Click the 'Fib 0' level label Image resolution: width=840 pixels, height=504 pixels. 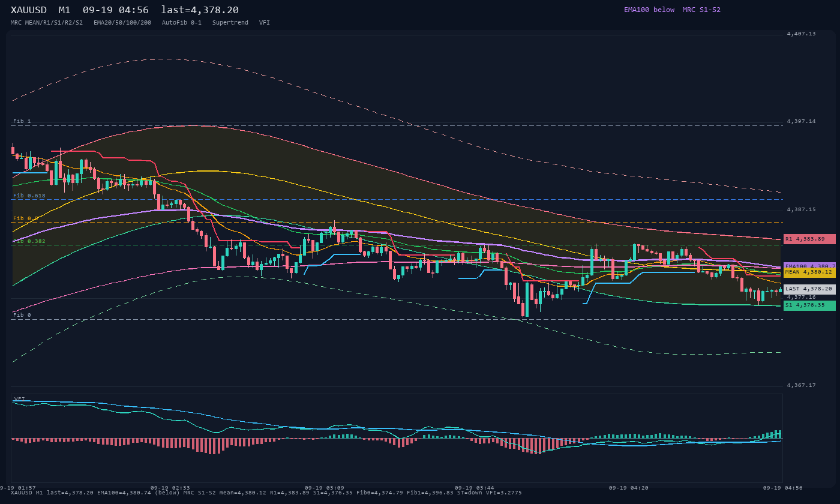[22, 315]
